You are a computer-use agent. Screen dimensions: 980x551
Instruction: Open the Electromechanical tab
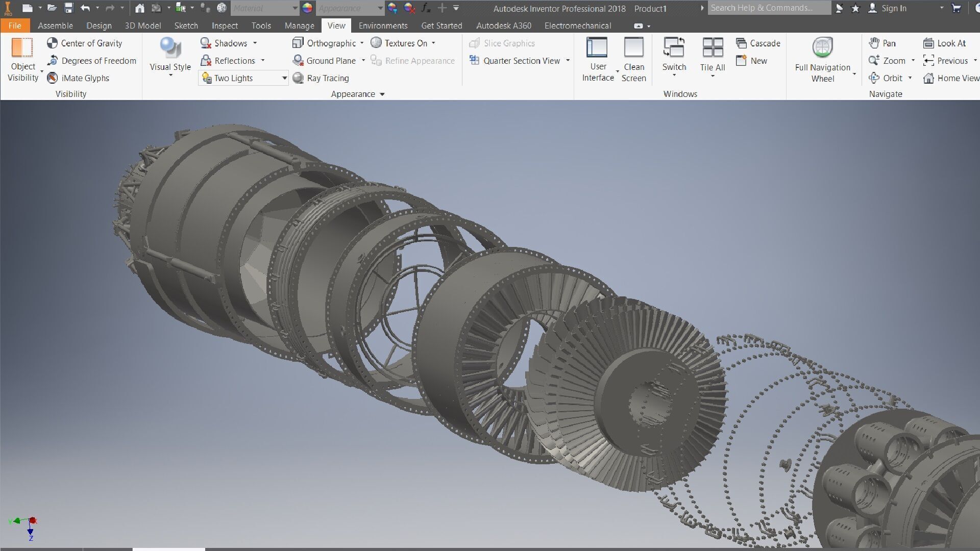coord(577,26)
